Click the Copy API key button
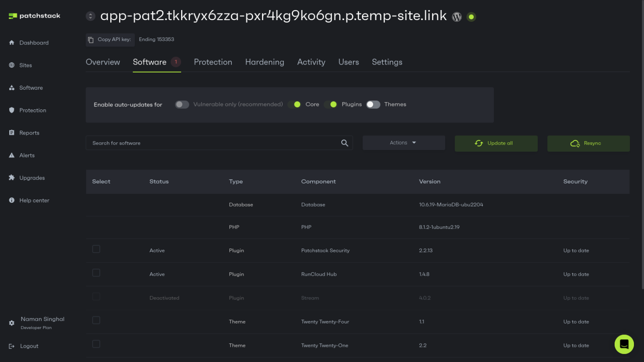This screenshot has width=644, height=362. click(x=110, y=39)
